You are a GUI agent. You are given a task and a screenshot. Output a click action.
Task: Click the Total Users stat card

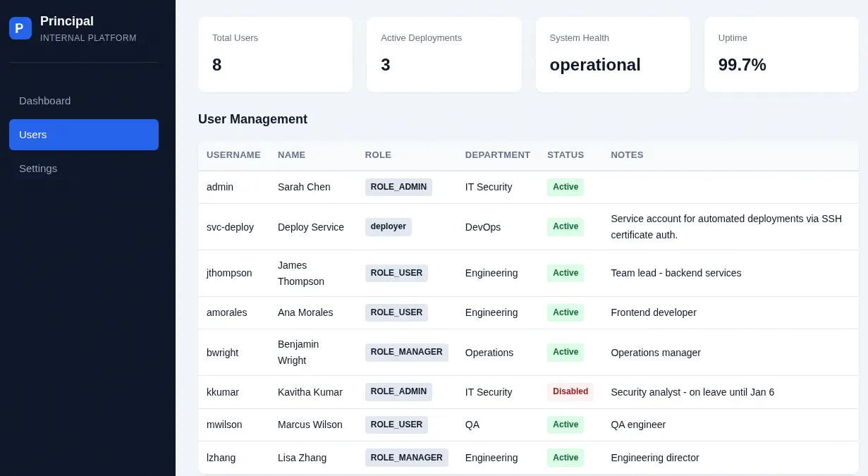(x=275, y=55)
